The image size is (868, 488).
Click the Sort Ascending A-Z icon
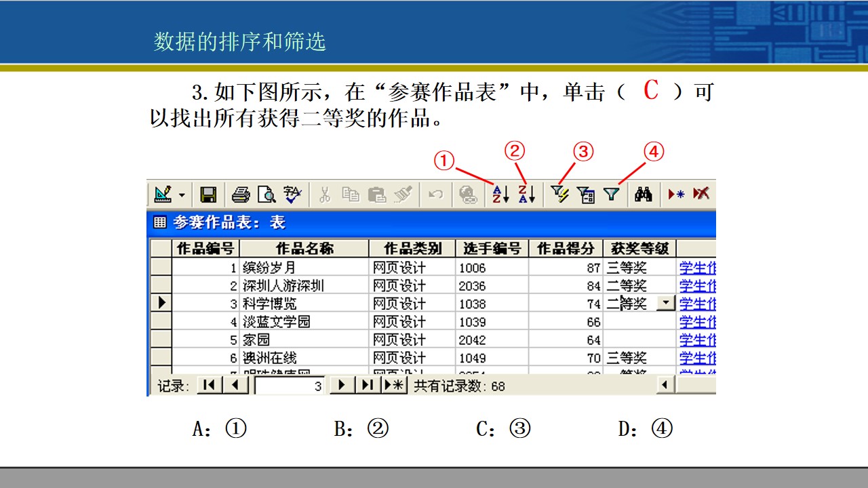(x=500, y=195)
